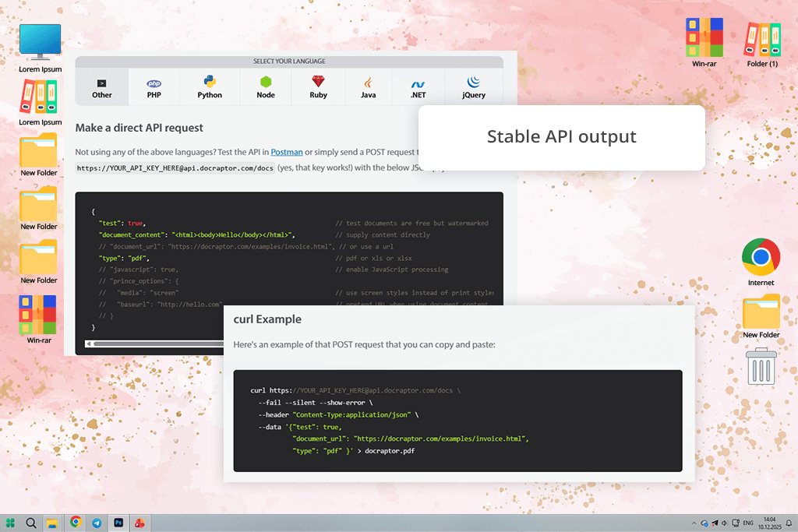Click the display/network tray icon
This screenshot has width=798, height=532.
coord(736,523)
